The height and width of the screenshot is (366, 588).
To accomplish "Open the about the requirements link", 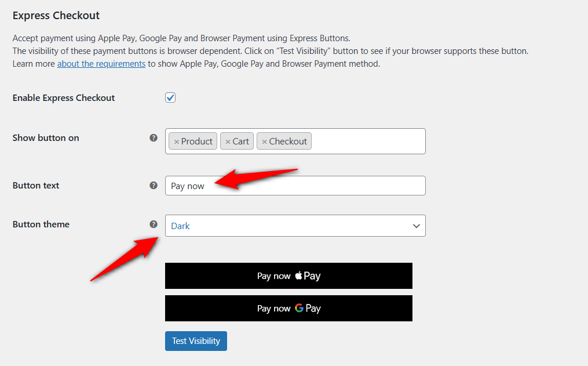I will click(x=101, y=63).
